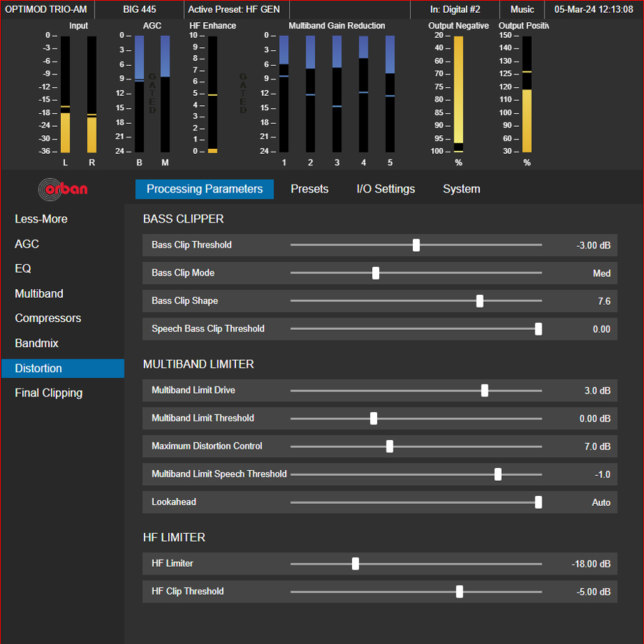644x644 pixels.
Task: Click the HF Enhance meter title
Action: click(x=213, y=26)
